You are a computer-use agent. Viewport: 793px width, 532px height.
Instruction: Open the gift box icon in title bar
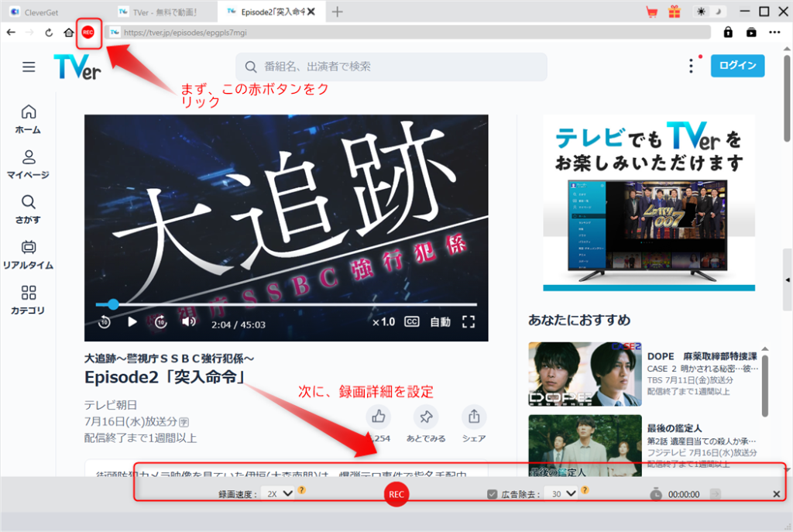(x=675, y=12)
